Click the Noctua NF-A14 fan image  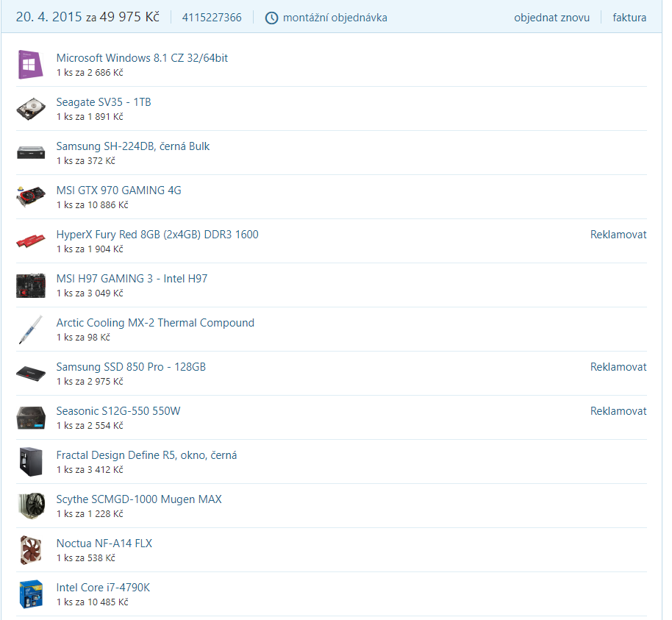[31, 550]
